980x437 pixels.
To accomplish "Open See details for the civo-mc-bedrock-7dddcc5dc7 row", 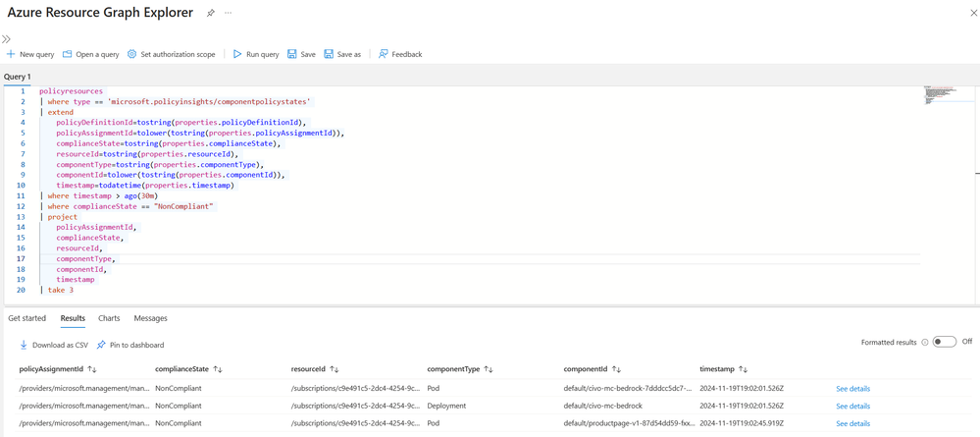I will coord(853,389).
